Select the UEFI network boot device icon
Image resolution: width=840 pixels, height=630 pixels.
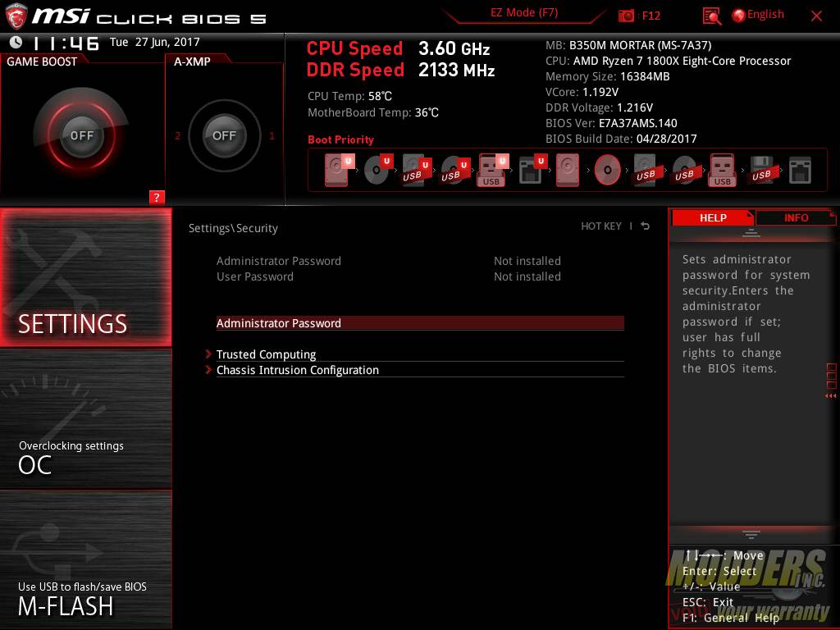point(532,170)
